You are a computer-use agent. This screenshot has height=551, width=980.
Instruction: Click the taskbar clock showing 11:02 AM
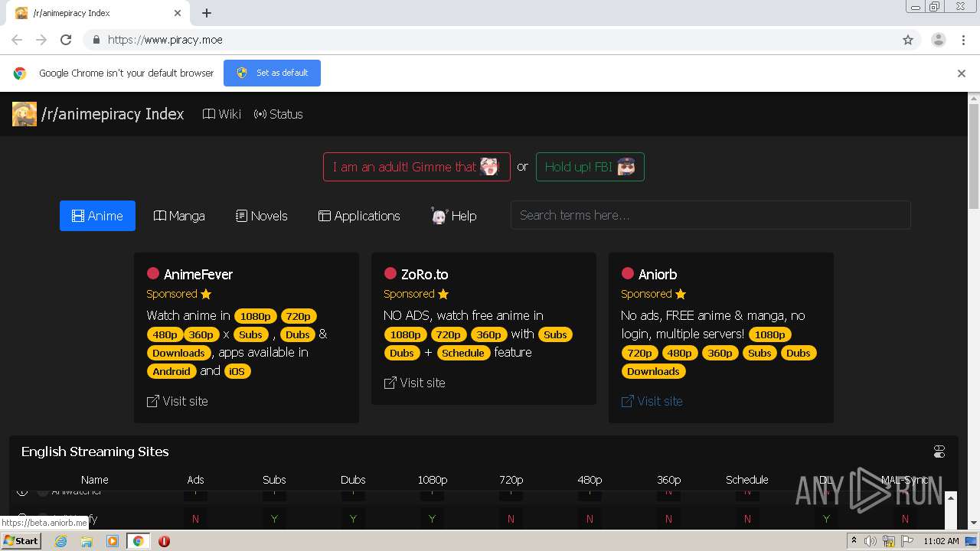click(x=941, y=541)
